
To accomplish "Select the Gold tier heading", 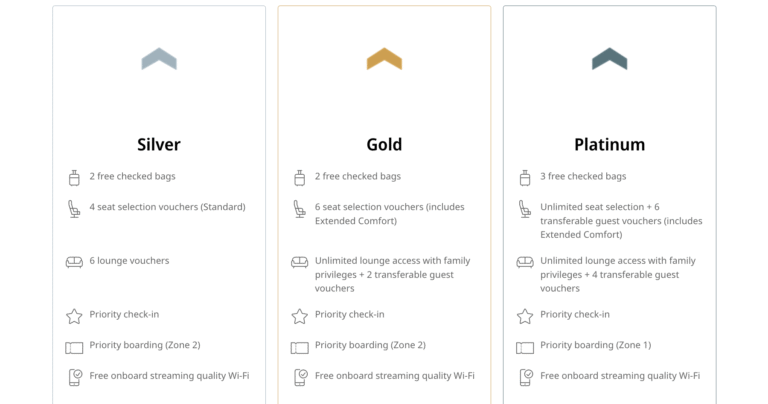I will [384, 144].
